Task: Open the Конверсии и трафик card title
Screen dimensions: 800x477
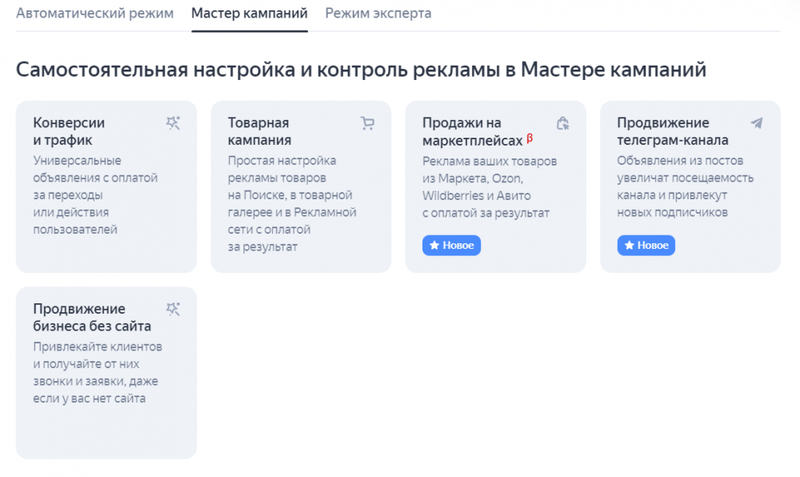Action: (x=69, y=131)
